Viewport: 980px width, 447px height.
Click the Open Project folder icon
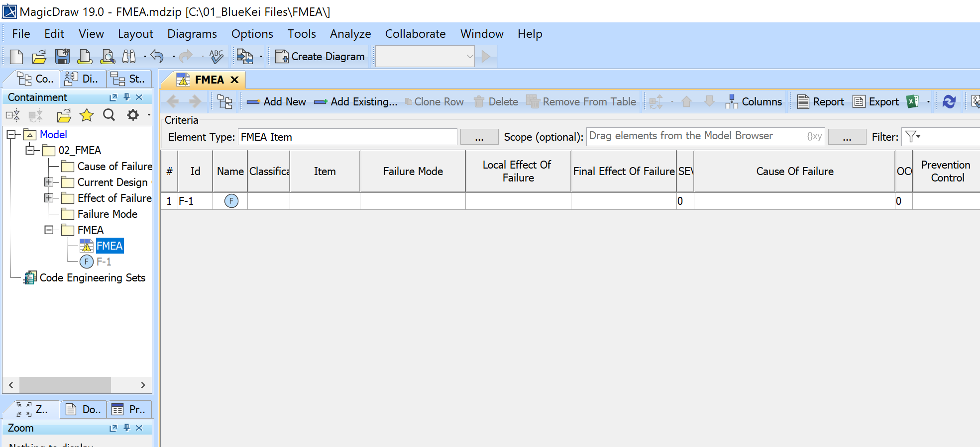click(39, 57)
